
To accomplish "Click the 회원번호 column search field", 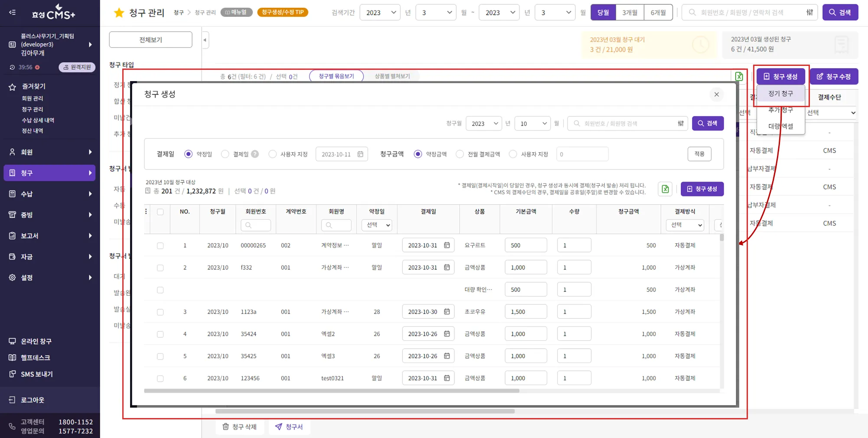I will click(256, 225).
